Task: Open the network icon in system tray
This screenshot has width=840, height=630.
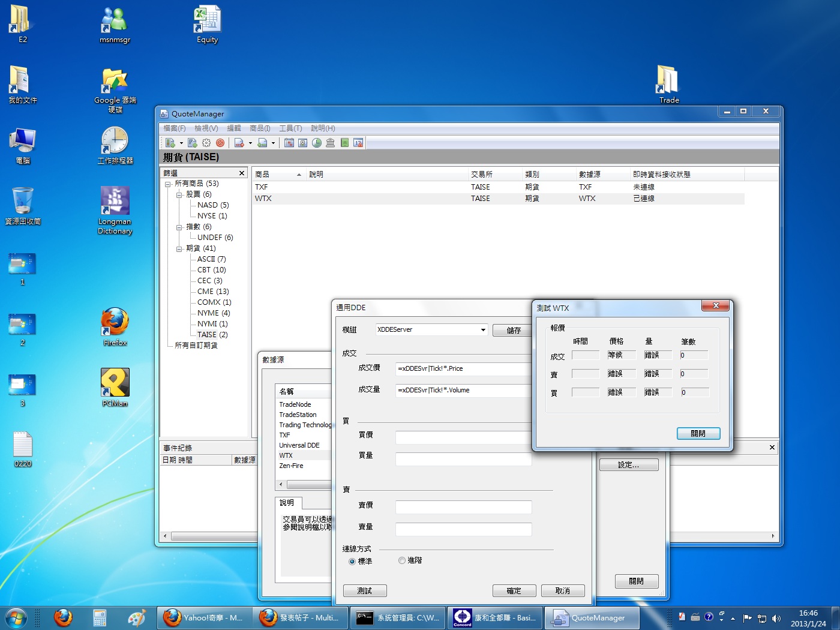Action: [762, 618]
